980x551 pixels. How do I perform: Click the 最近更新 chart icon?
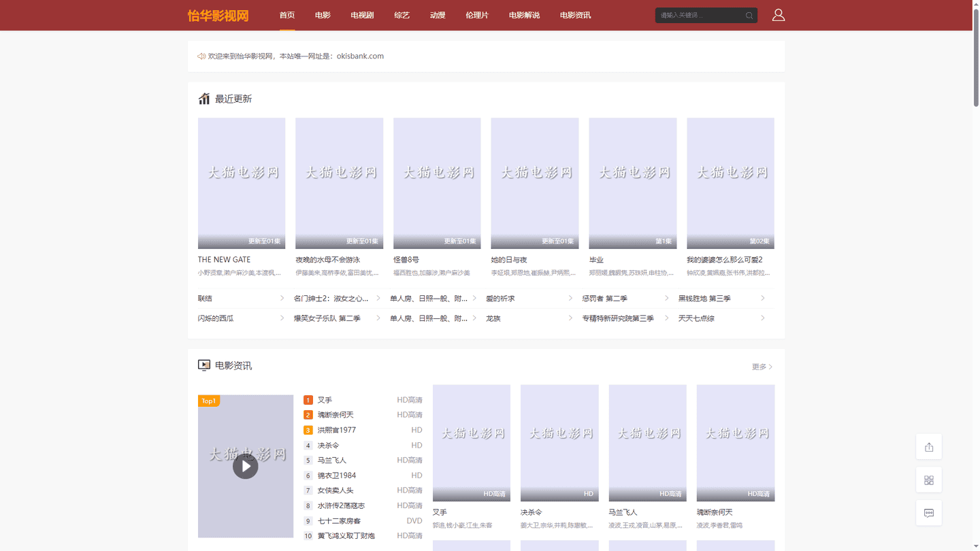[204, 99]
